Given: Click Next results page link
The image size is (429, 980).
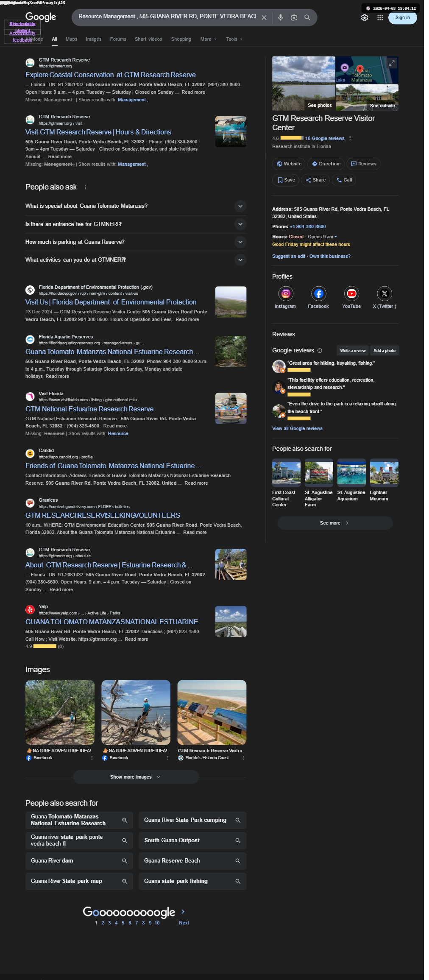Looking at the screenshot, I should (x=184, y=923).
